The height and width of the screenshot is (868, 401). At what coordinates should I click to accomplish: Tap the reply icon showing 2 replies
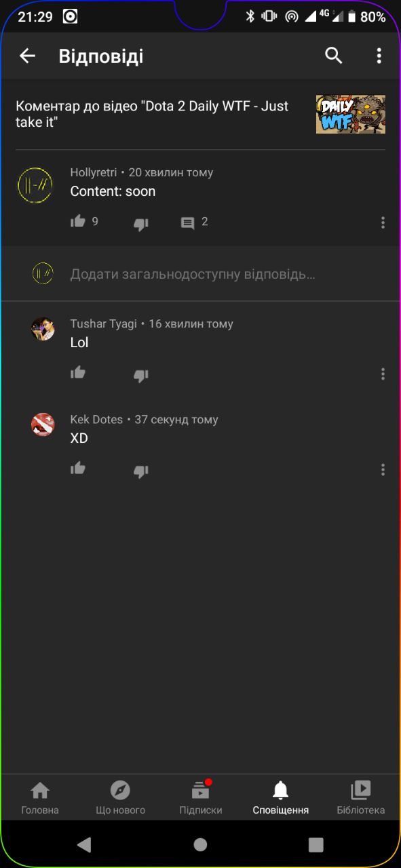tap(188, 222)
